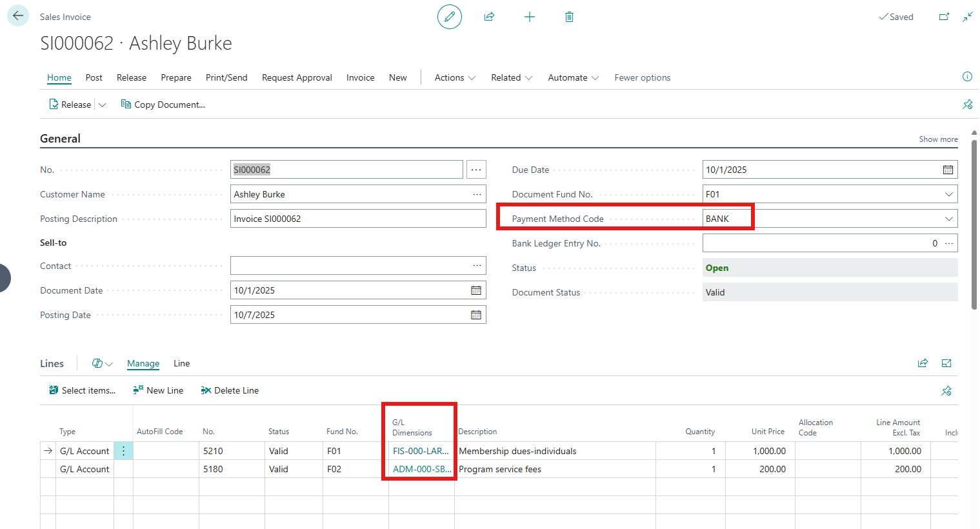Click the Saved status indicator
The image size is (980, 529).
[x=896, y=17]
